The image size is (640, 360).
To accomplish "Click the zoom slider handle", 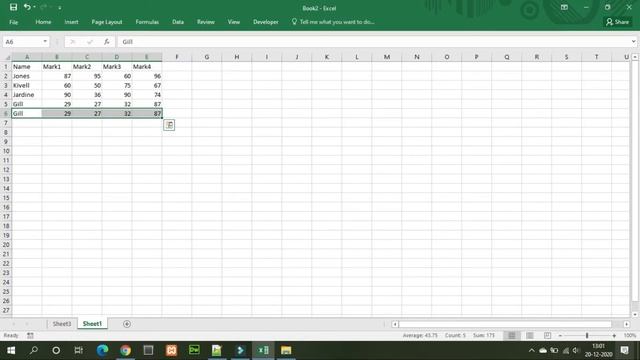I will pos(587,336).
